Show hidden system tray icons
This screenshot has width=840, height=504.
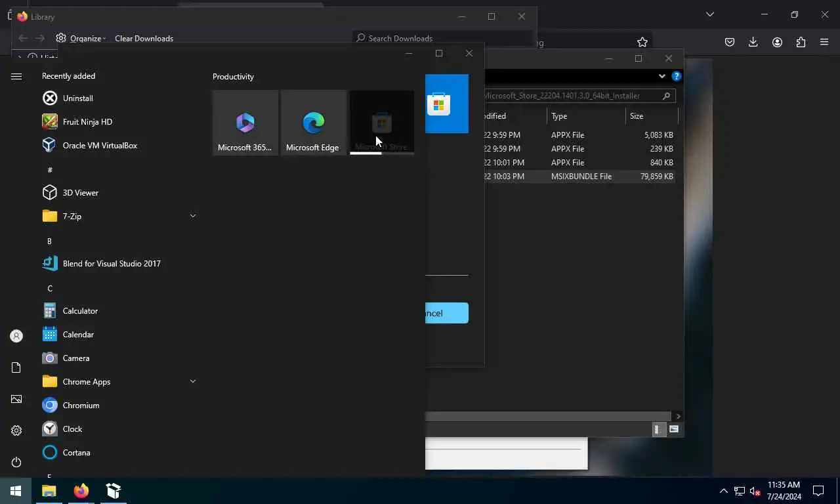724,491
